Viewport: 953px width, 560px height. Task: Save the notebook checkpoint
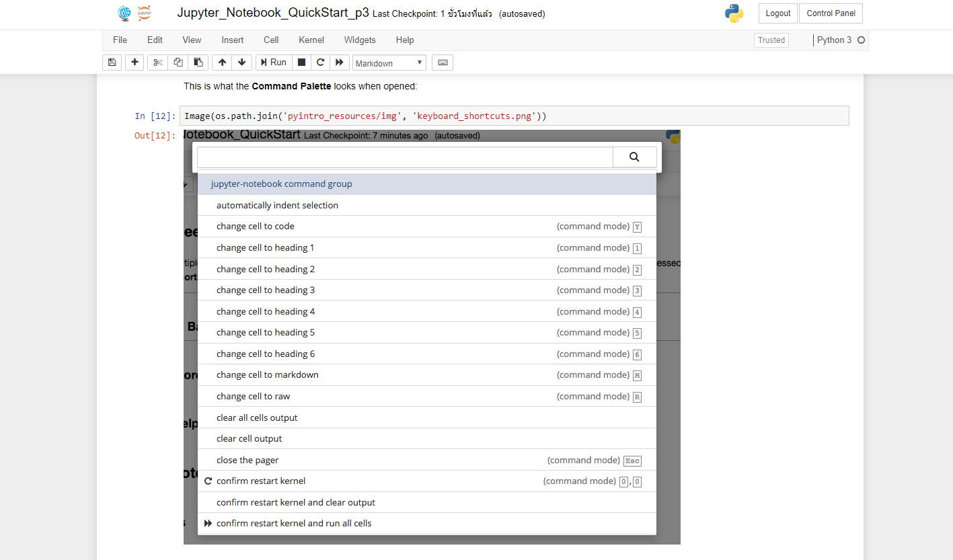(112, 62)
